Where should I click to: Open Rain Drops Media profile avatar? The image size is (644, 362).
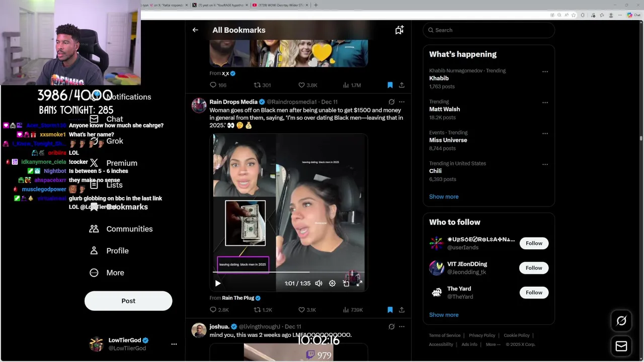199,106
